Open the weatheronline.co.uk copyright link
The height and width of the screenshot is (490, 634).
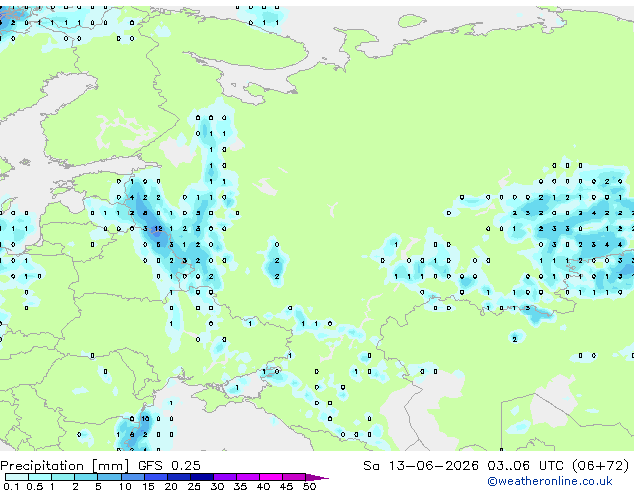pyautogui.click(x=550, y=481)
